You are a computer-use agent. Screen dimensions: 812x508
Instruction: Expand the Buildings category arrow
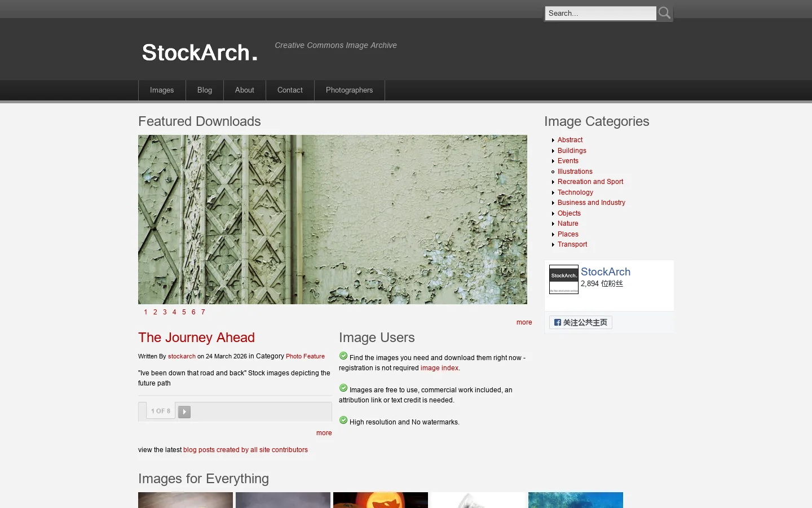553,151
